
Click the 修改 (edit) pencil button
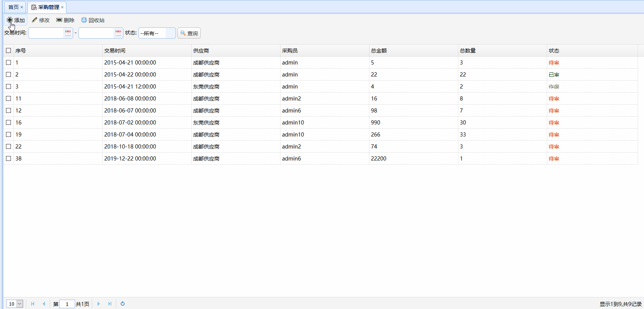point(41,20)
